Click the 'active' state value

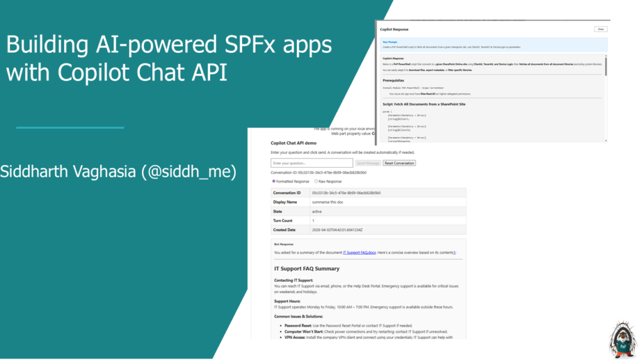click(x=317, y=211)
